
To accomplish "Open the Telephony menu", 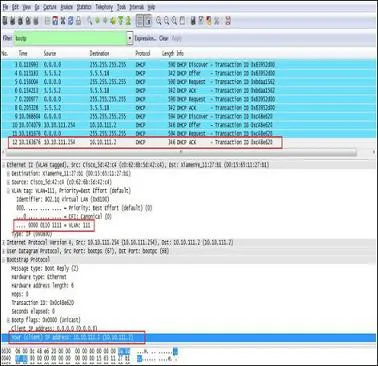I will pos(104,7).
